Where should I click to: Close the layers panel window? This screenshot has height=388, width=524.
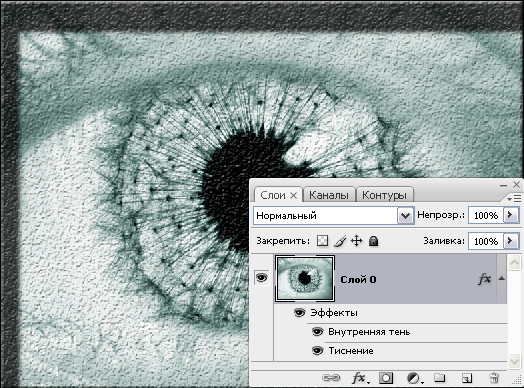click(516, 184)
